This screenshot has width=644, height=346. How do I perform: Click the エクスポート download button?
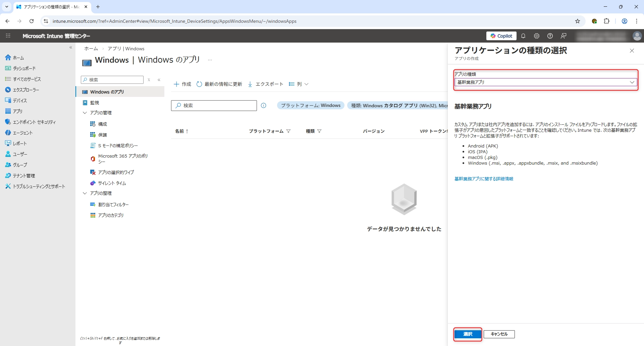265,84
